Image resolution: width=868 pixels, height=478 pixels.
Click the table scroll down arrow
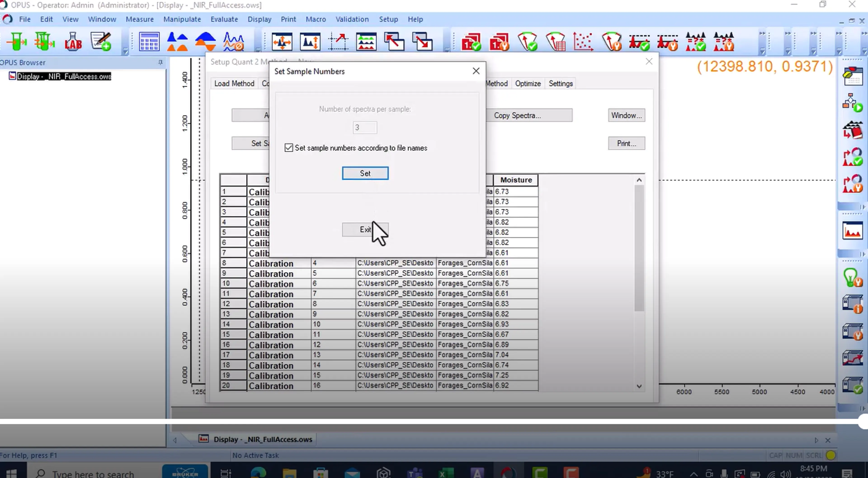tap(639, 386)
